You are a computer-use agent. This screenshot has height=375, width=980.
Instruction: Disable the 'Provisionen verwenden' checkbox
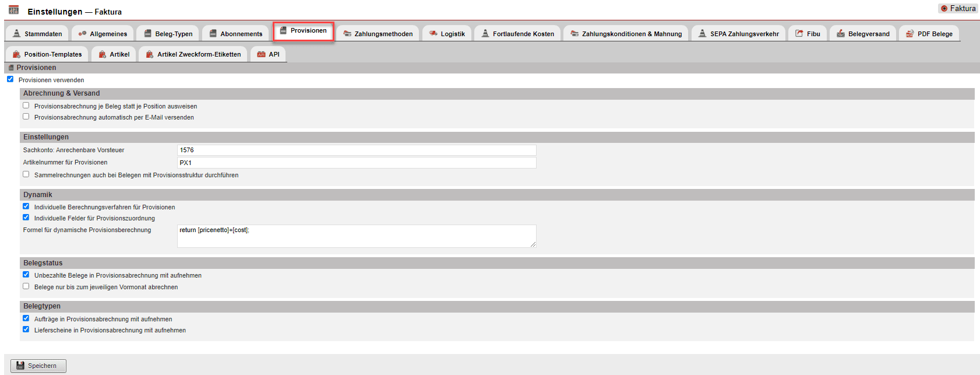coord(10,79)
